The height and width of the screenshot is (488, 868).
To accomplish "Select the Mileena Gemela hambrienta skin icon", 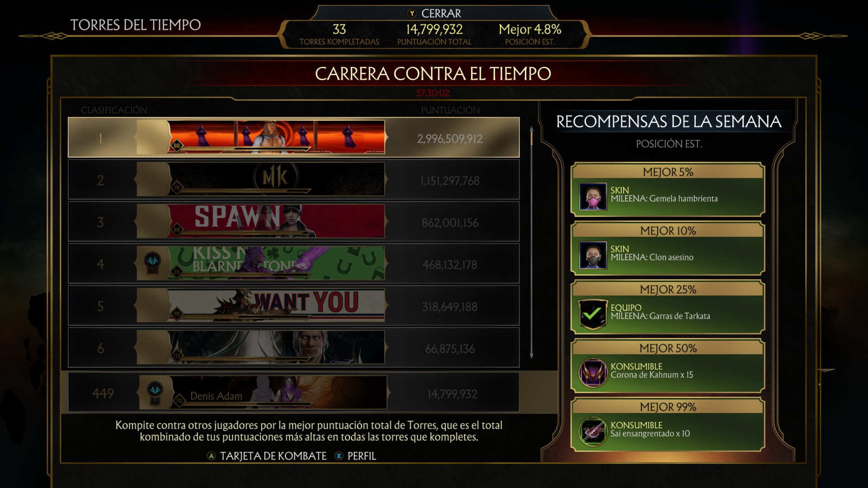I will 593,197.
